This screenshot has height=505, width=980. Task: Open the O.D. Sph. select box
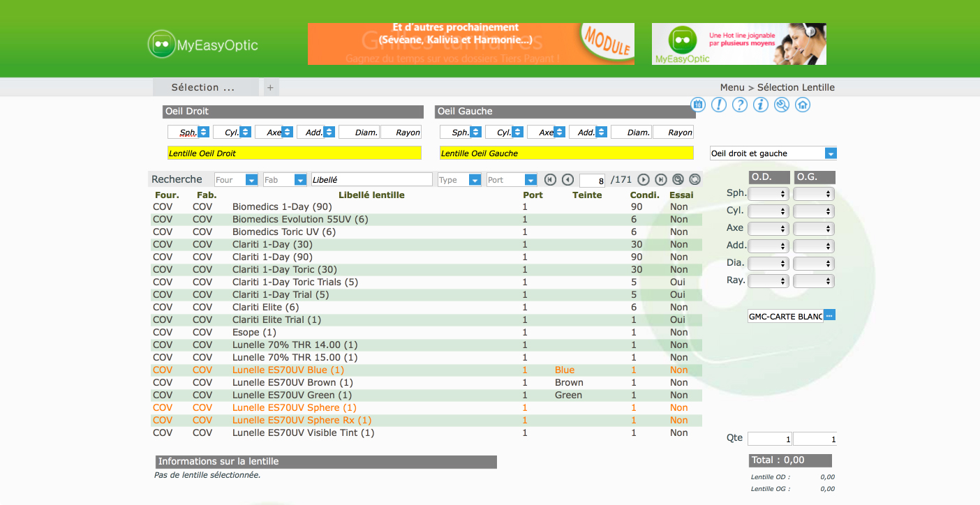pyautogui.click(x=769, y=194)
